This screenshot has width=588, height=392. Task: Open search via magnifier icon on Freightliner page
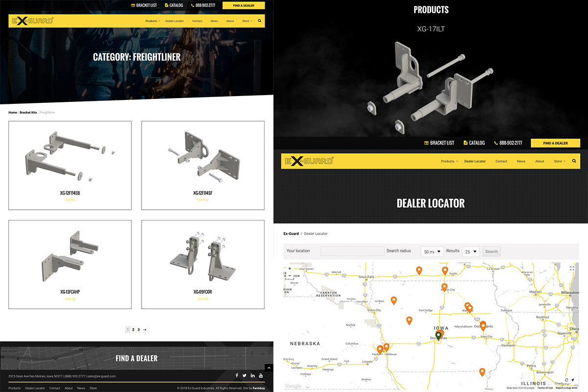260,21
